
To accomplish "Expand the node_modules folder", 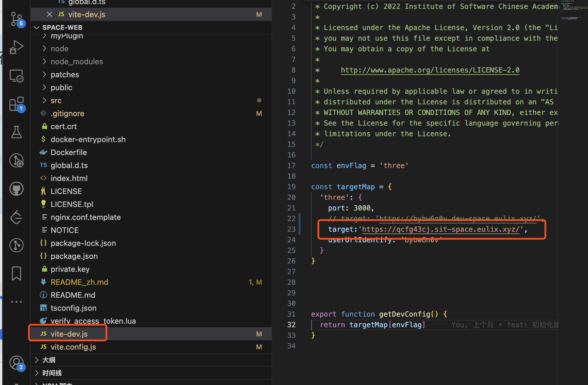I will click(77, 62).
